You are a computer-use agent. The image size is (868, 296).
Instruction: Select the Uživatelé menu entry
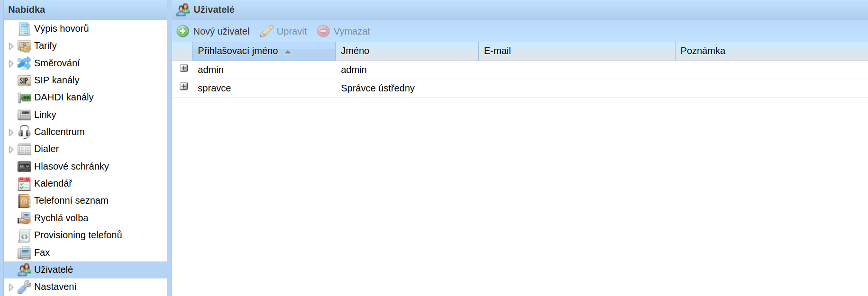85,270
